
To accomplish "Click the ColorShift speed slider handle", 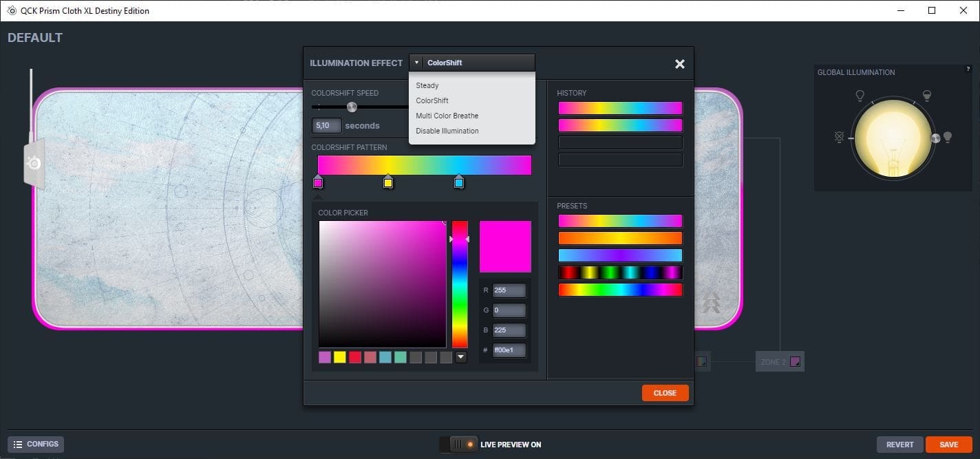I will pos(352,107).
